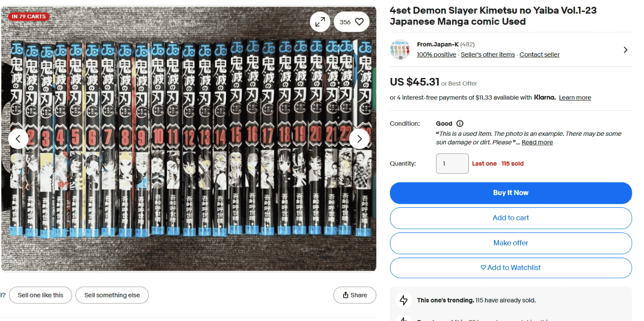Focus the Quantity input field
This screenshot has height=321, width=644.
pyautogui.click(x=452, y=164)
